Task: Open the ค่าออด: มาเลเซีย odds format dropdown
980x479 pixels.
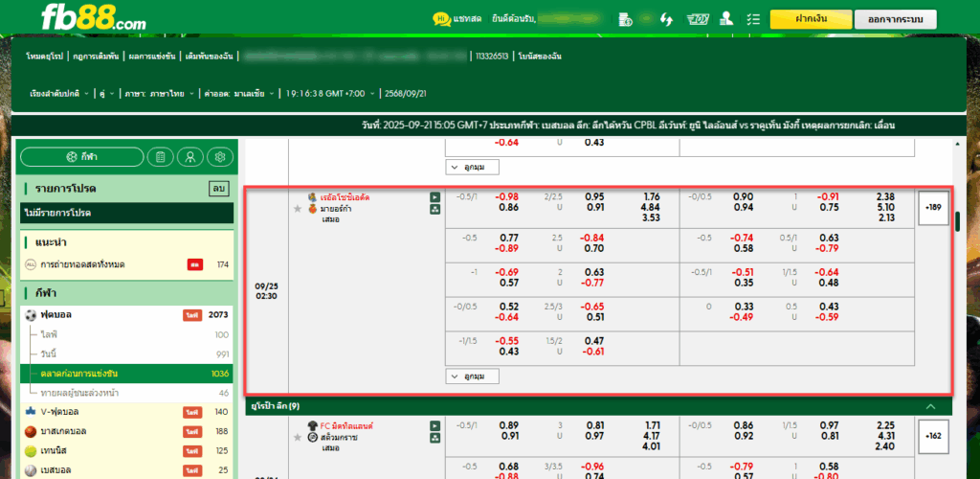Action: tap(239, 94)
